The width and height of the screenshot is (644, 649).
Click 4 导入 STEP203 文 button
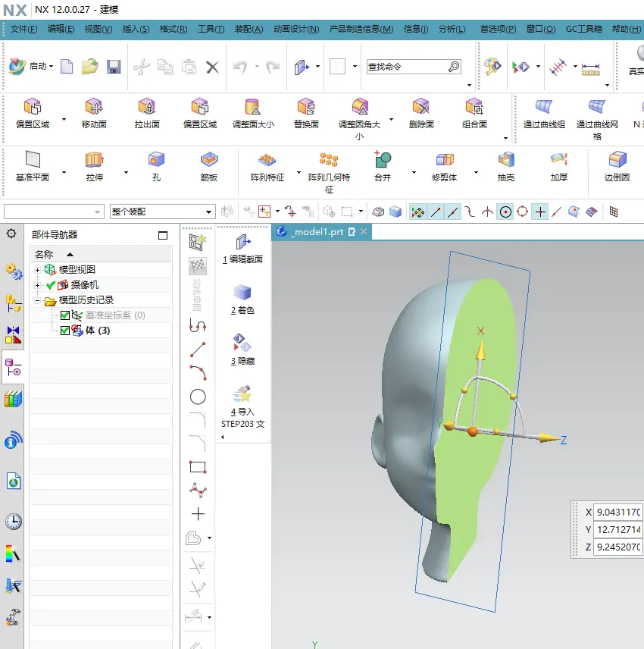point(242,407)
